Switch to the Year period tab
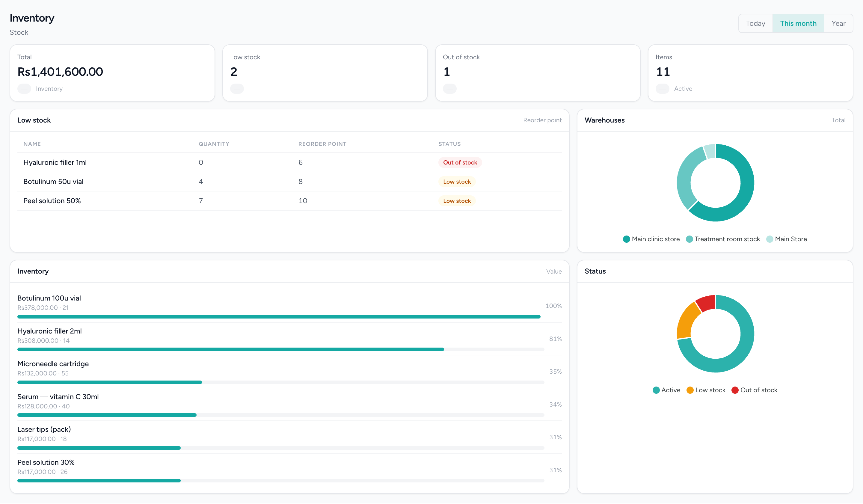863x504 pixels. [838, 23]
